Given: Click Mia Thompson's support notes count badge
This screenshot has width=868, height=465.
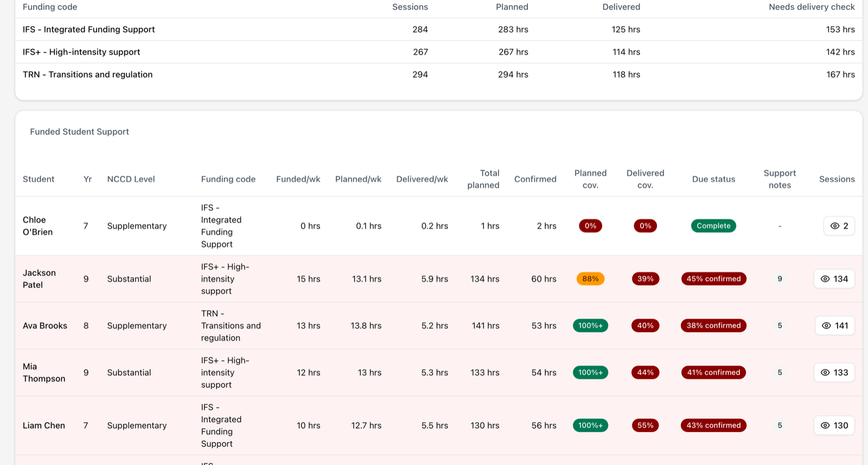Looking at the screenshot, I should click(780, 373).
